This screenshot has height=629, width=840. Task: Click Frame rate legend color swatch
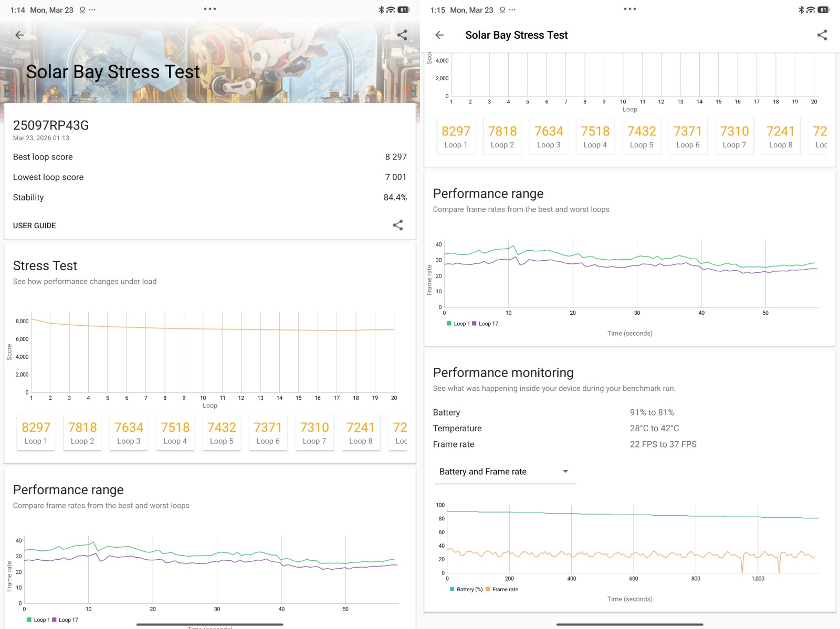488,590
